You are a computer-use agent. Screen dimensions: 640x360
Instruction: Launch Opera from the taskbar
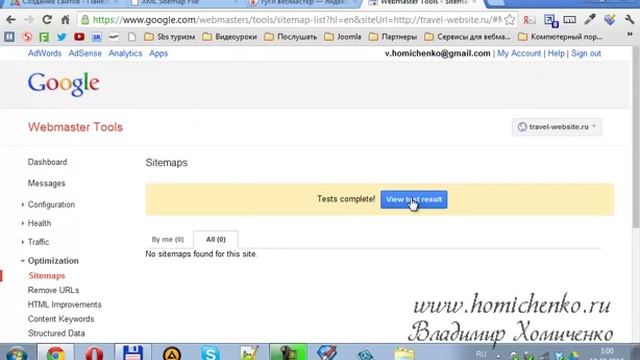point(94,353)
